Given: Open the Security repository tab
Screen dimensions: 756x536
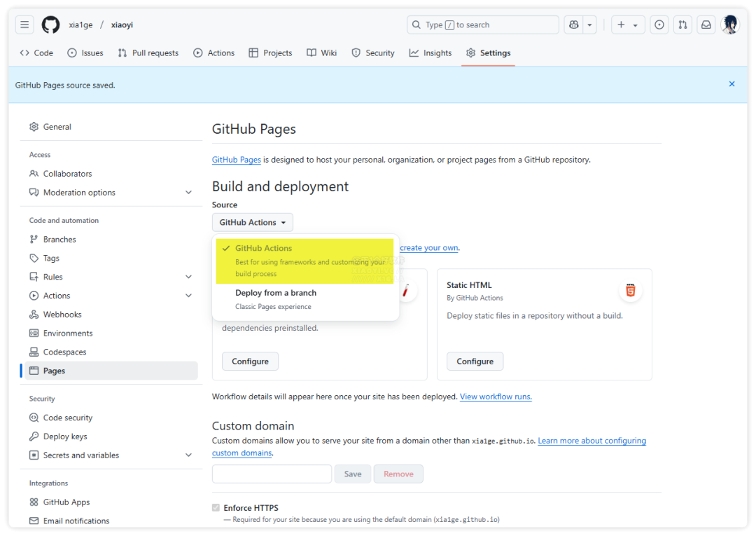Looking at the screenshot, I should [373, 53].
